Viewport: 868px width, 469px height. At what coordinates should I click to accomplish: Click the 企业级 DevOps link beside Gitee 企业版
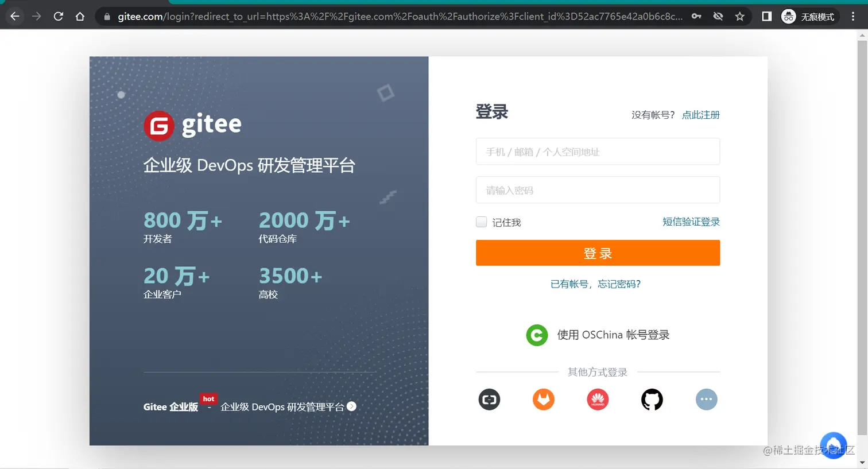point(282,407)
